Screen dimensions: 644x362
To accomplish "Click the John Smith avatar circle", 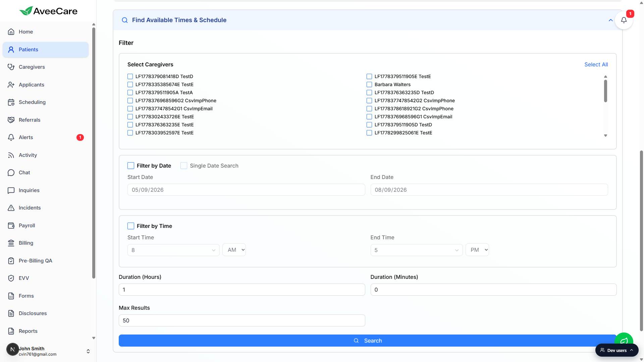I will 12,349.
